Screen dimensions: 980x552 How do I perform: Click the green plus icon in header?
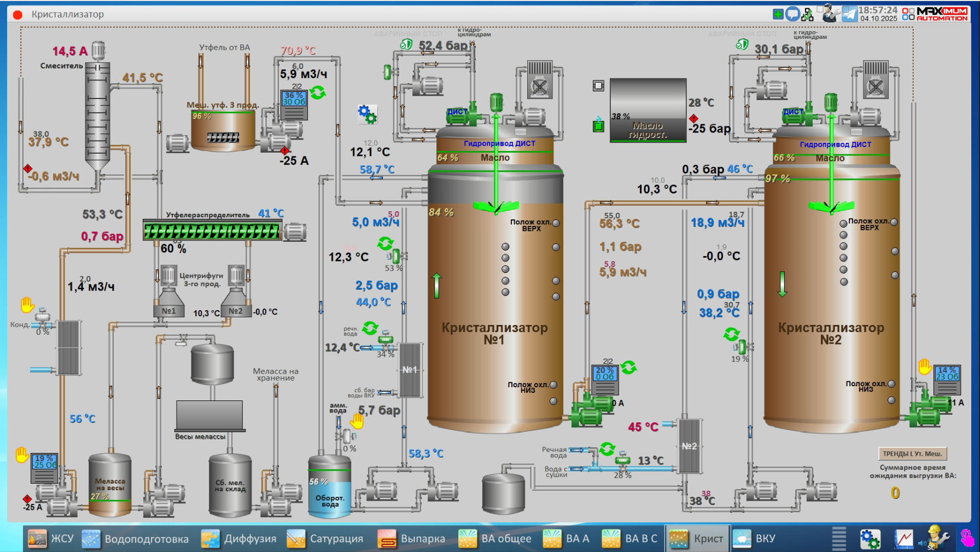778,14
